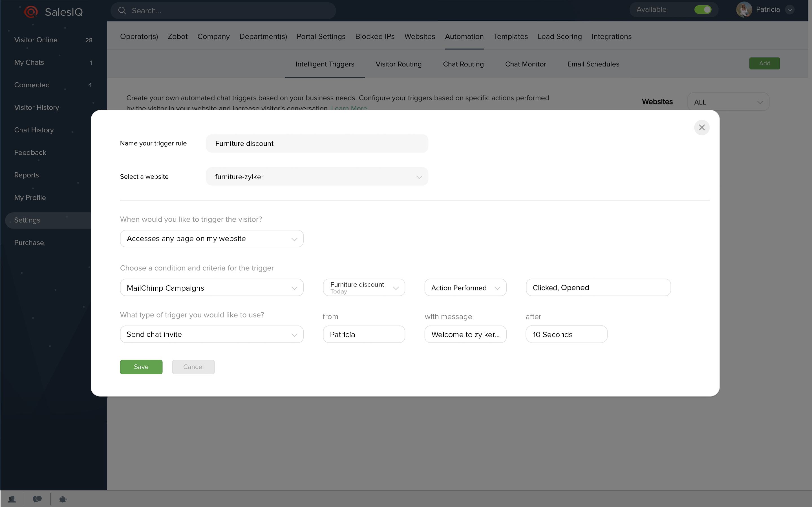Open the Websites ALL filter dropdown

(728, 102)
